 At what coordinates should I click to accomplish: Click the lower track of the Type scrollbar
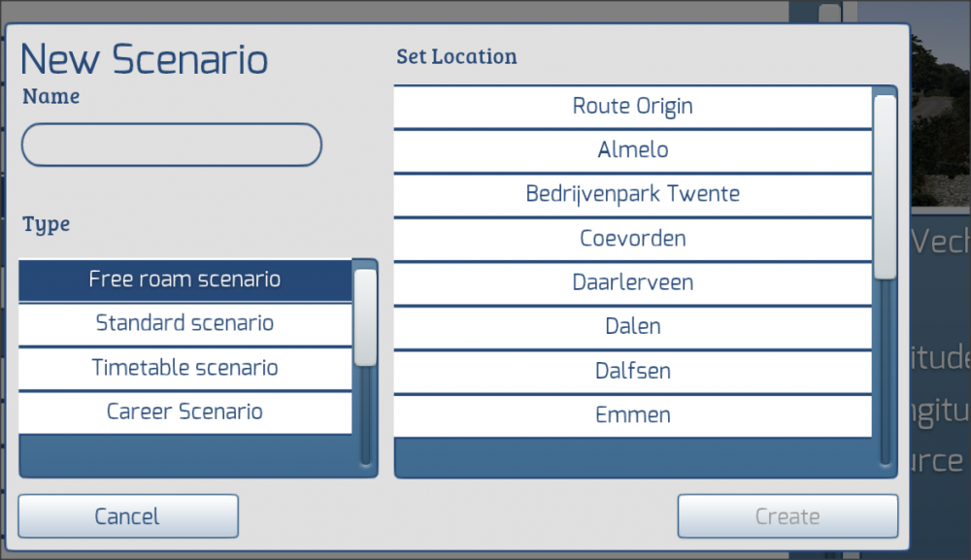coord(365,417)
